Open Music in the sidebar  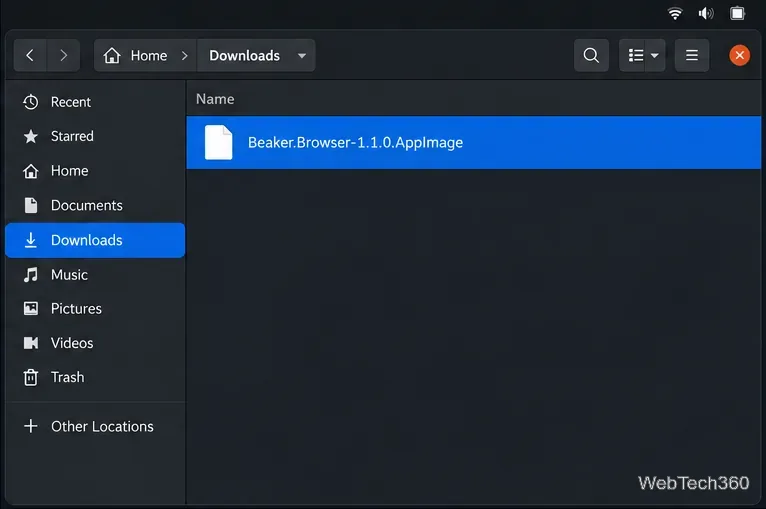point(95,275)
